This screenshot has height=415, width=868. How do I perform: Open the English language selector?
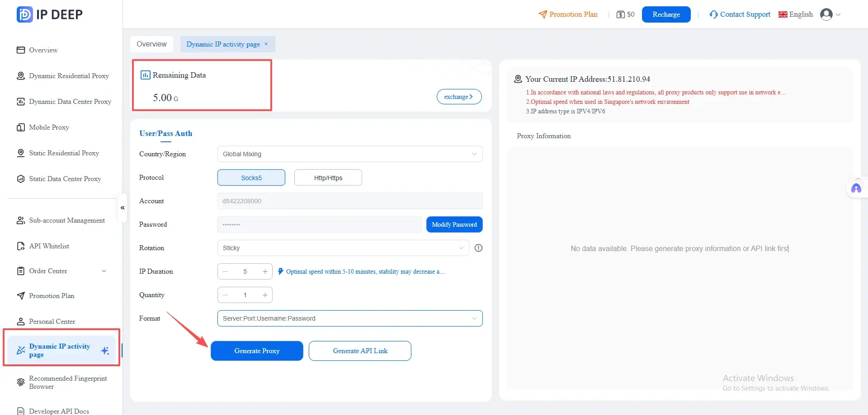pyautogui.click(x=796, y=14)
